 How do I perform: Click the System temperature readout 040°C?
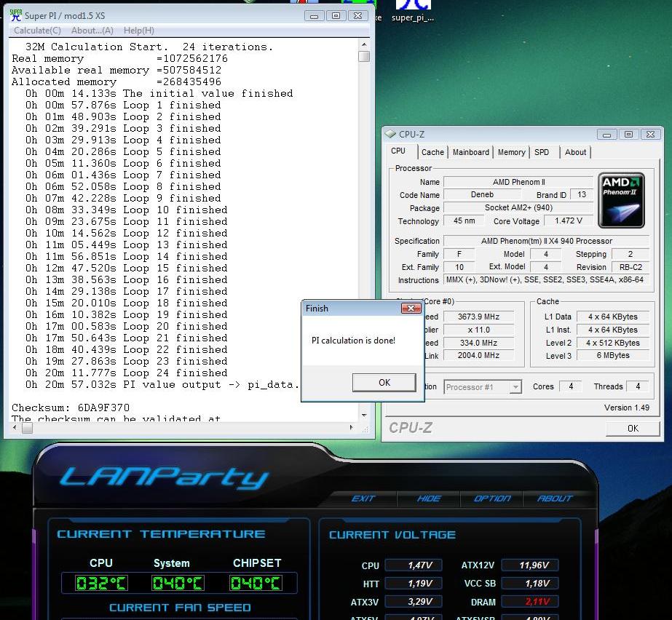(178, 583)
